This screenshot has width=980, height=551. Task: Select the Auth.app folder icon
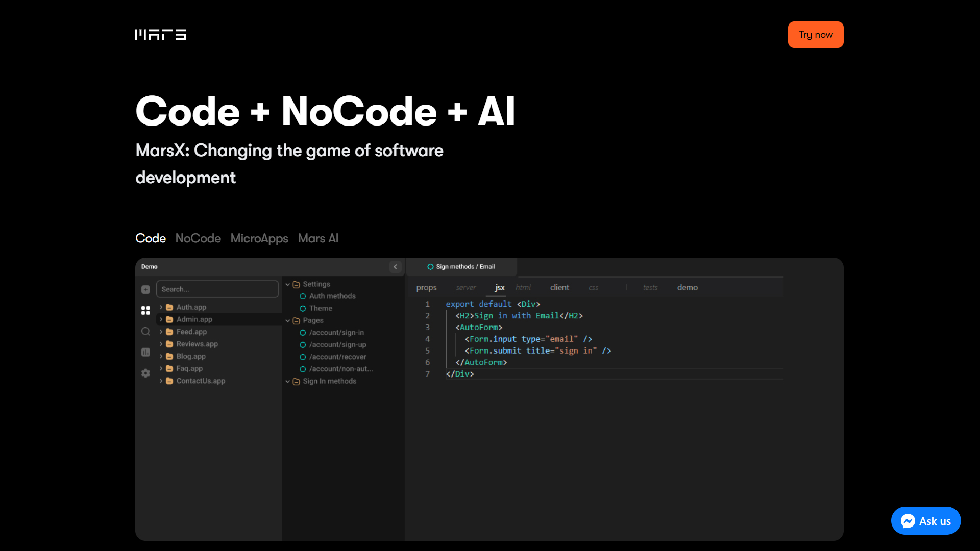click(169, 307)
